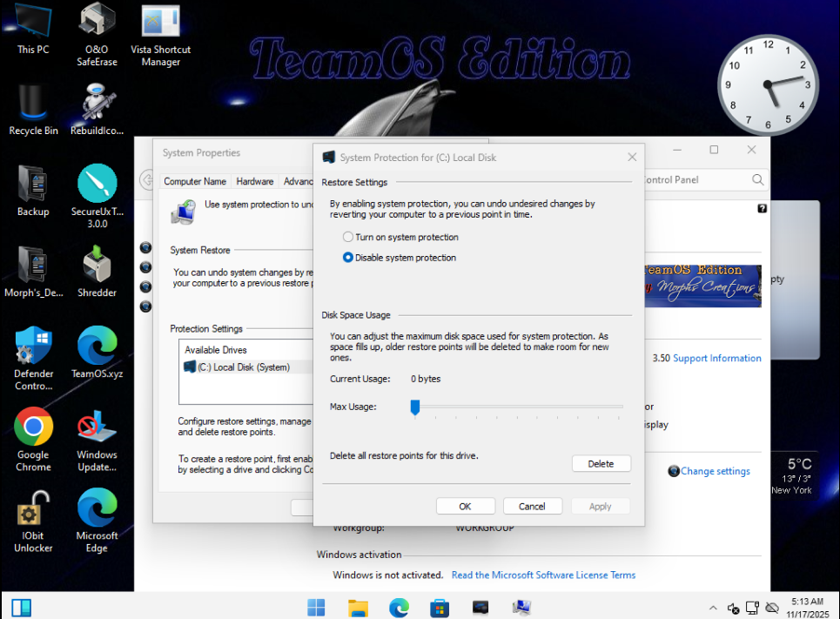Click the Cancel button
This screenshot has height=619, width=840.
click(532, 506)
